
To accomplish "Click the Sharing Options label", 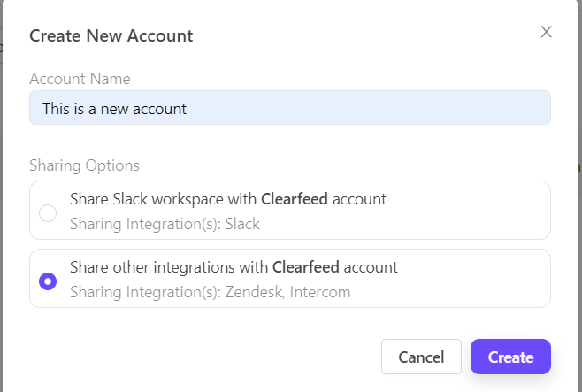I will pyautogui.click(x=84, y=165).
